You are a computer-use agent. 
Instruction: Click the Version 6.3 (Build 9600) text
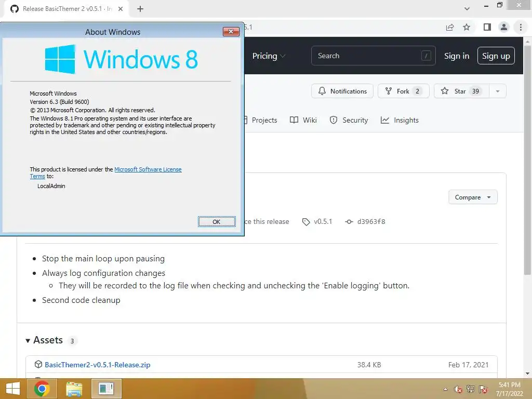coord(59,102)
